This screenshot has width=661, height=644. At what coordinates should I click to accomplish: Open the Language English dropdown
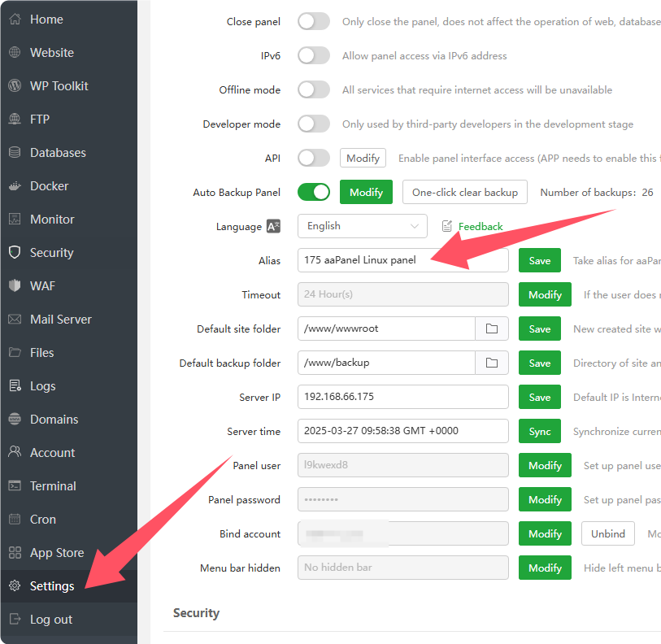[x=363, y=226]
